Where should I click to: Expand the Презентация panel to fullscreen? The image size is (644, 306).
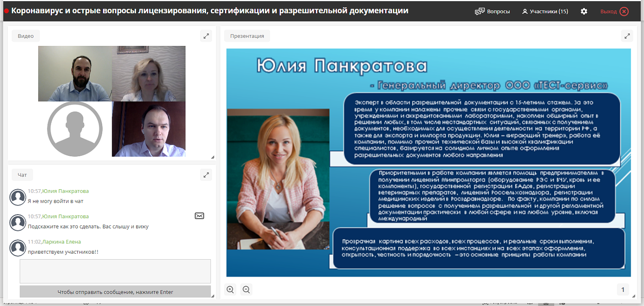[627, 36]
